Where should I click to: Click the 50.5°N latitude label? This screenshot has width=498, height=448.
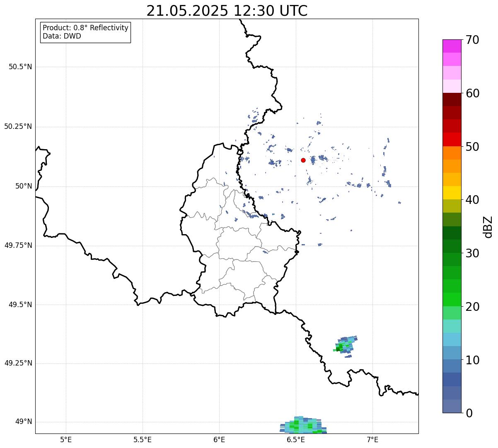point(20,67)
